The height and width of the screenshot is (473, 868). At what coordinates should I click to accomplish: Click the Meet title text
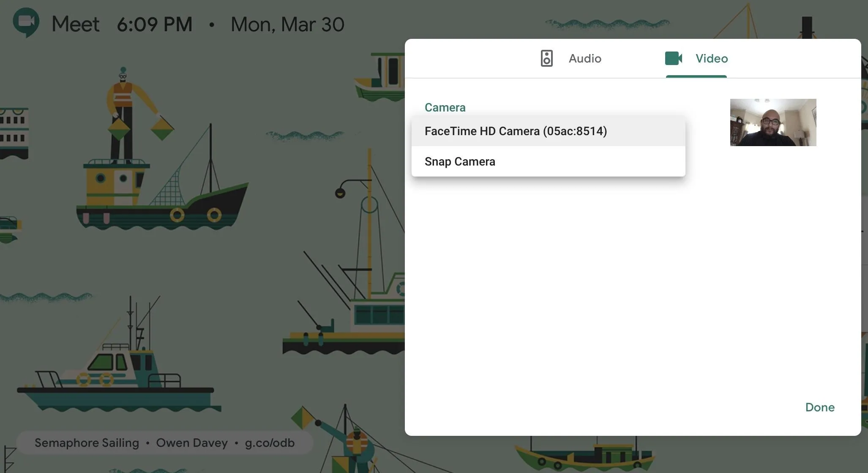point(76,24)
